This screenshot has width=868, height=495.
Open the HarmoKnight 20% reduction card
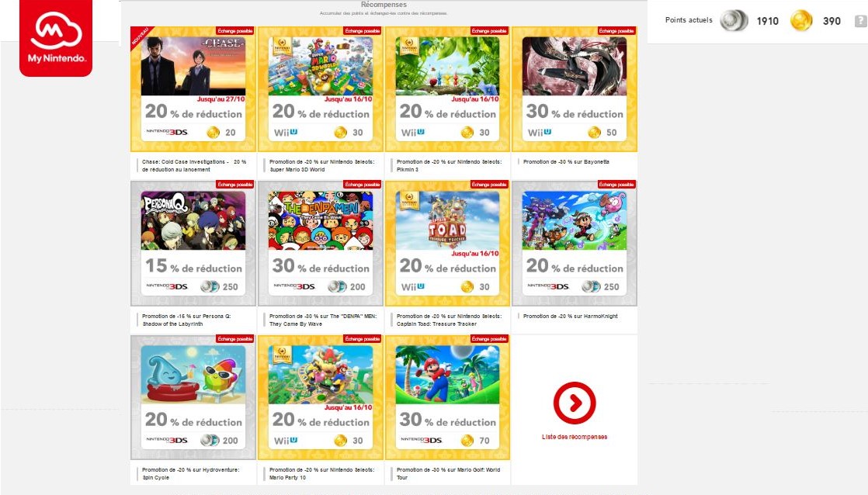tap(575, 244)
